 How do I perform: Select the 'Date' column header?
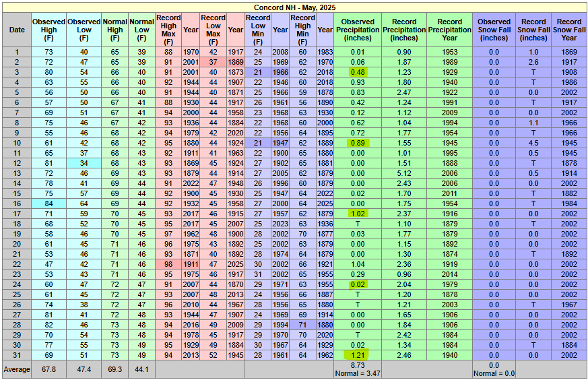17,30
